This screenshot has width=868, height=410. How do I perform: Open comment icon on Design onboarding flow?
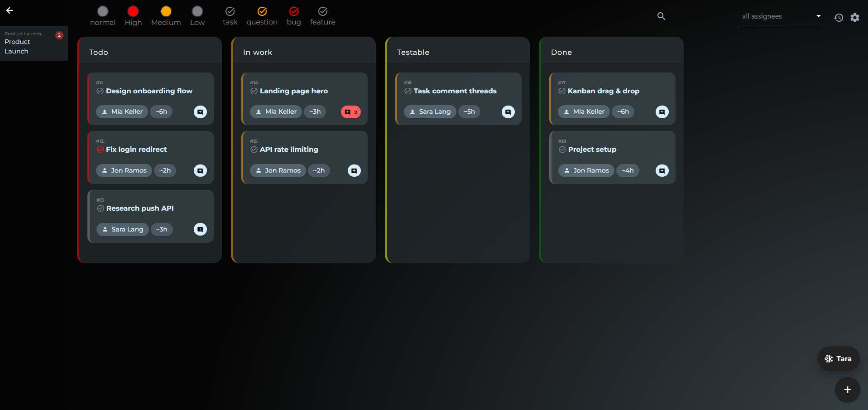[x=200, y=112]
